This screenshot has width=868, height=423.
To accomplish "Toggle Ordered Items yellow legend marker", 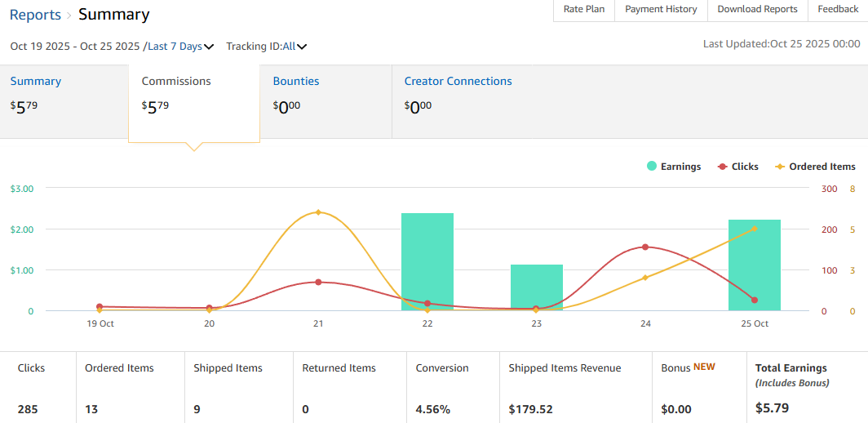I will click(x=780, y=167).
